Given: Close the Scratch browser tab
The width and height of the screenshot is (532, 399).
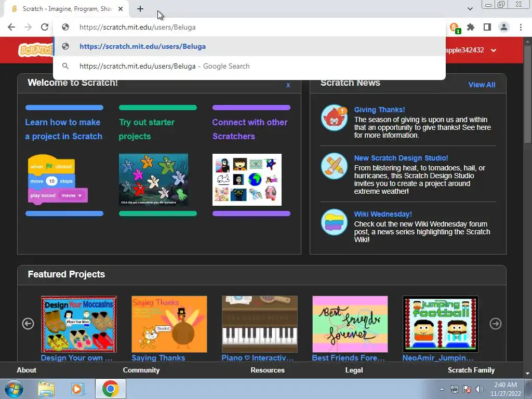Looking at the screenshot, I should 121,9.
